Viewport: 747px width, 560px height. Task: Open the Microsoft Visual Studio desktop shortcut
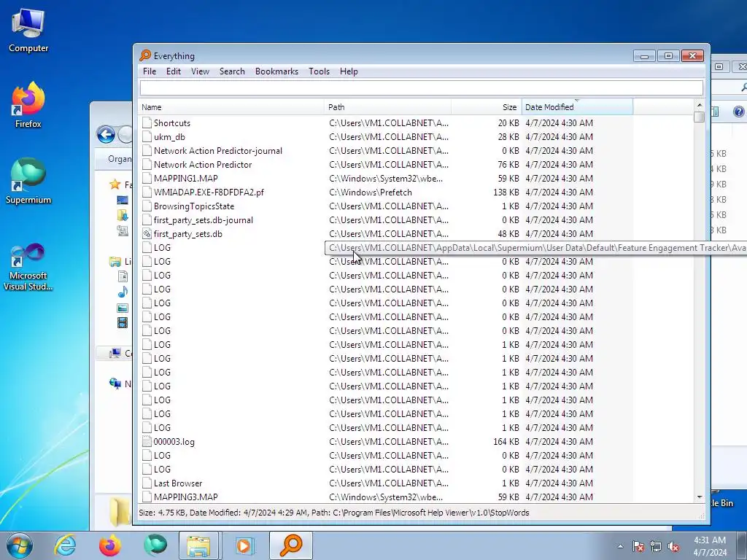click(x=28, y=267)
